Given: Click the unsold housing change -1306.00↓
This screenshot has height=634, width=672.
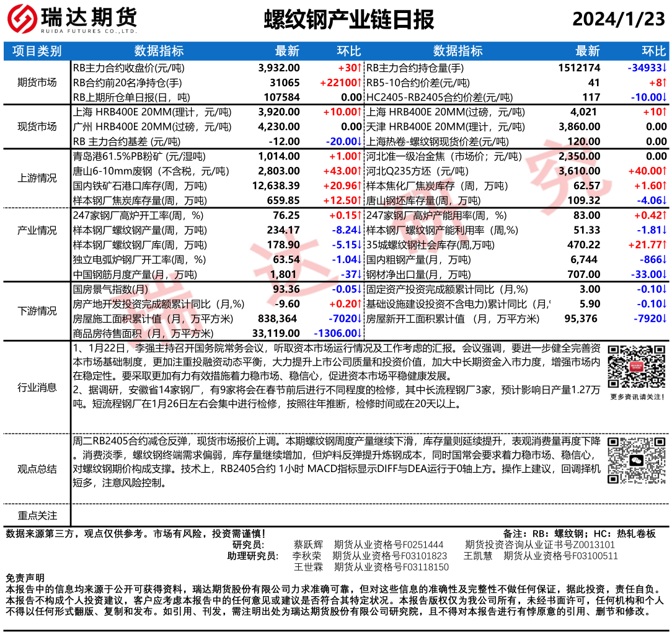Looking at the screenshot, I should [338, 333].
